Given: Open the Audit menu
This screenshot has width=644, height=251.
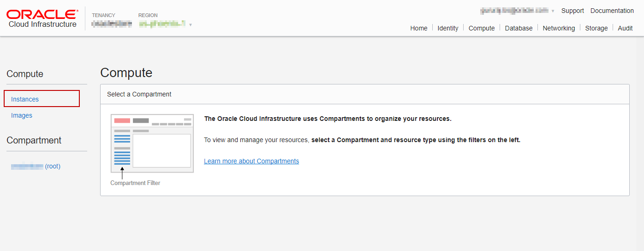Looking at the screenshot, I should point(625,28).
